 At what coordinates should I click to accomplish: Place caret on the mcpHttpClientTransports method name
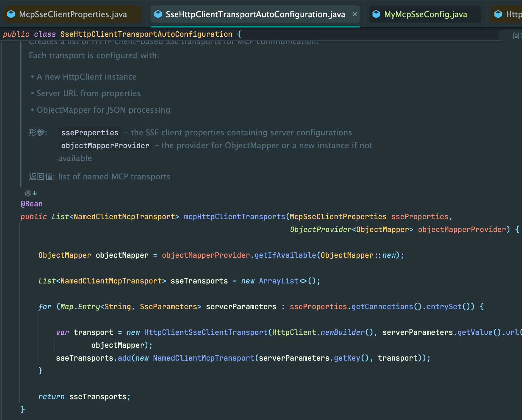click(234, 216)
